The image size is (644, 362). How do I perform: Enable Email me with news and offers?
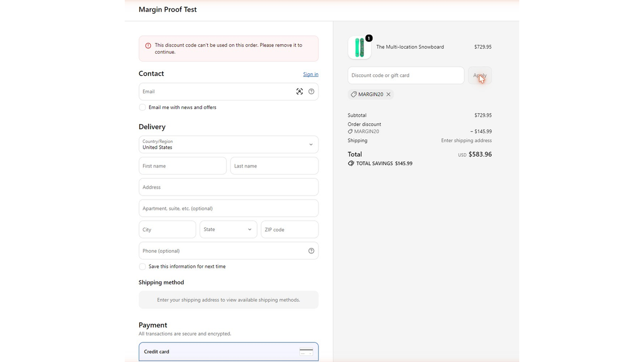142,107
